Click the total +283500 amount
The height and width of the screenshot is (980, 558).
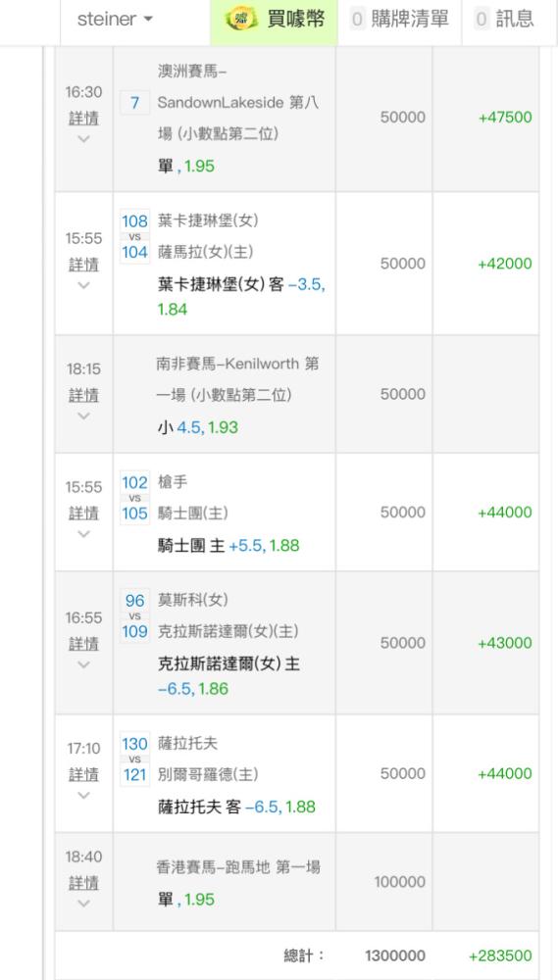pos(500,955)
